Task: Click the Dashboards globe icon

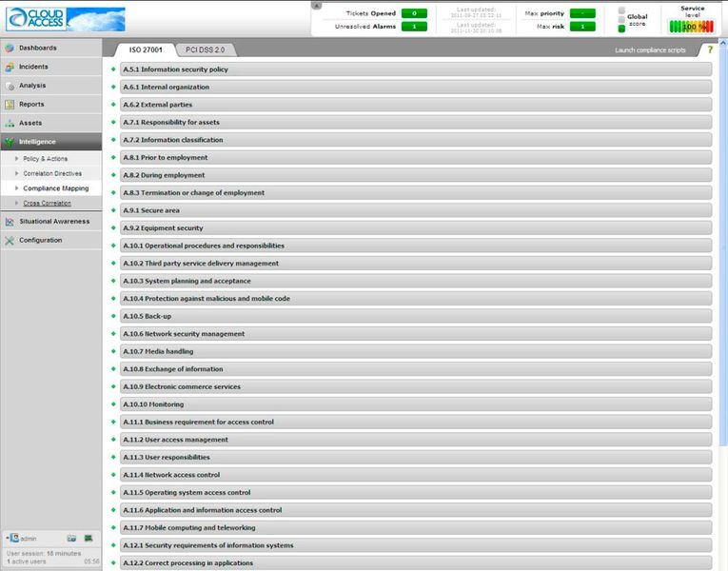Action: coord(10,48)
